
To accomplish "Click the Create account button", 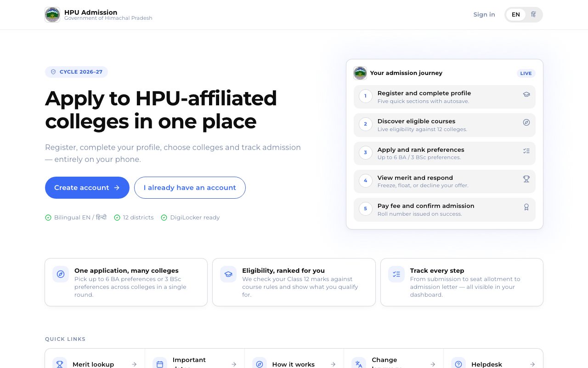I will coord(87,188).
